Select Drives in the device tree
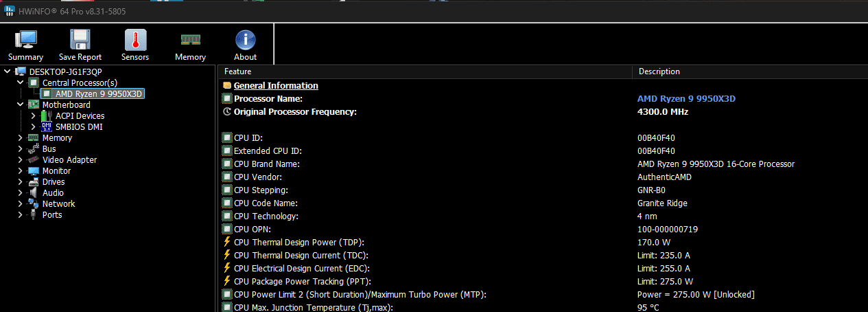The height and width of the screenshot is (312, 868). [54, 181]
